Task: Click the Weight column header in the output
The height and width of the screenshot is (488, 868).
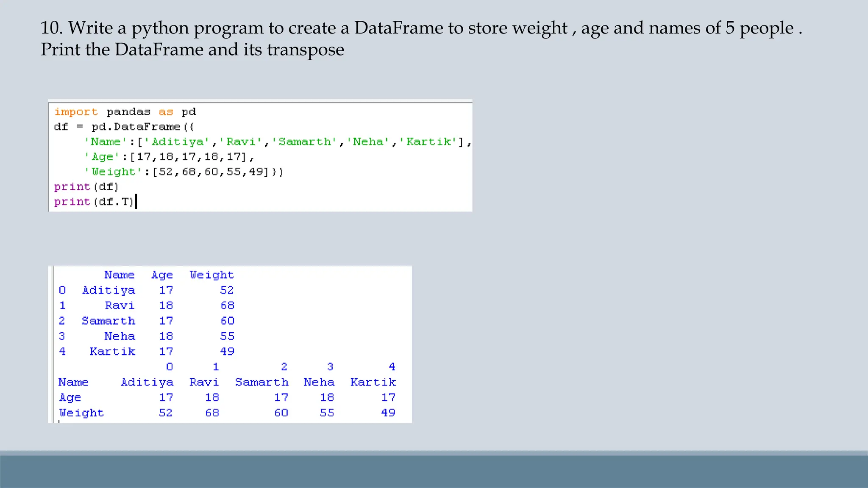Action: 212,275
